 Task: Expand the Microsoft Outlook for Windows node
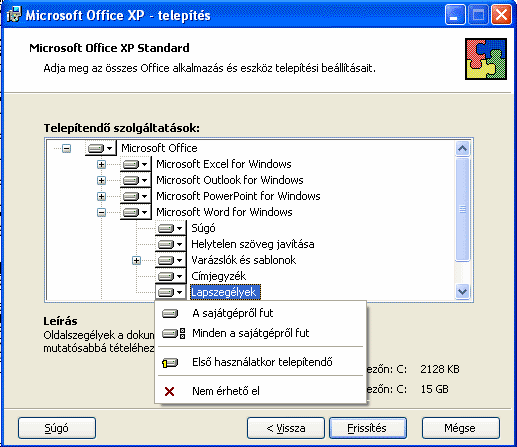tap(101, 180)
